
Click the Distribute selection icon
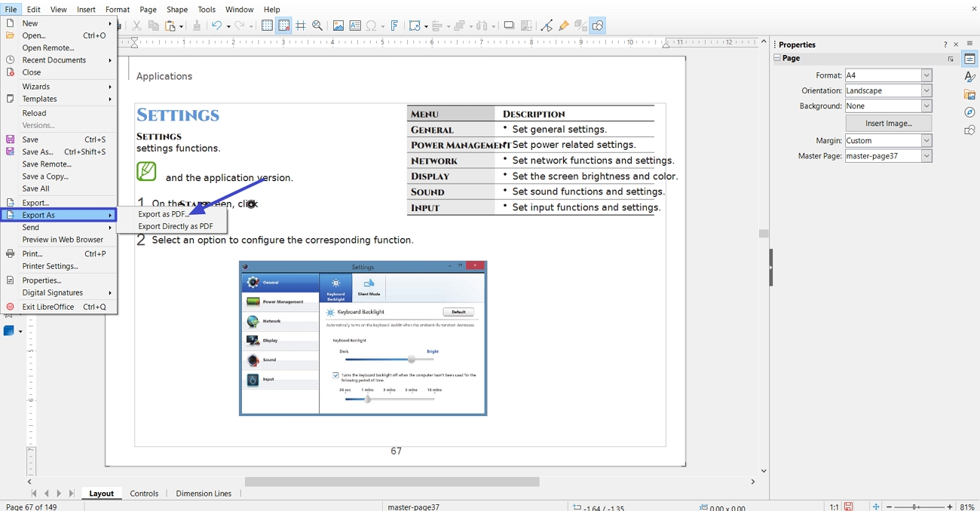pyautogui.click(x=482, y=26)
